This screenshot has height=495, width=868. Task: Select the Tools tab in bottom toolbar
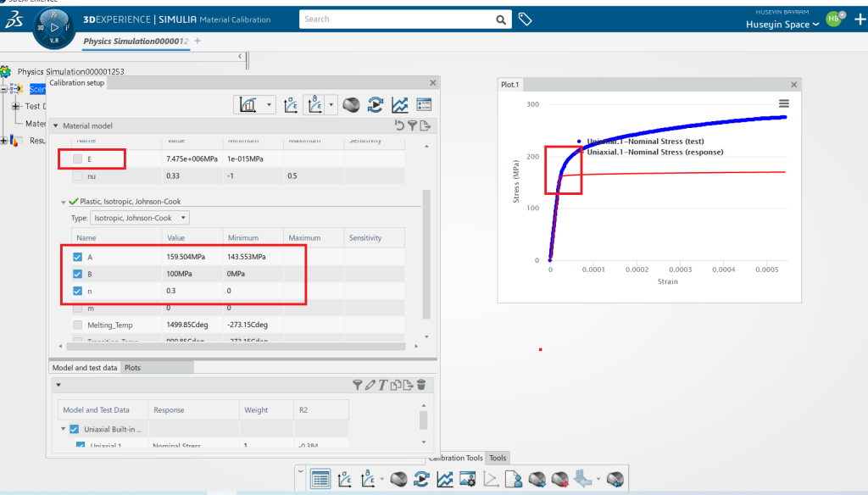[x=498, y=458]
